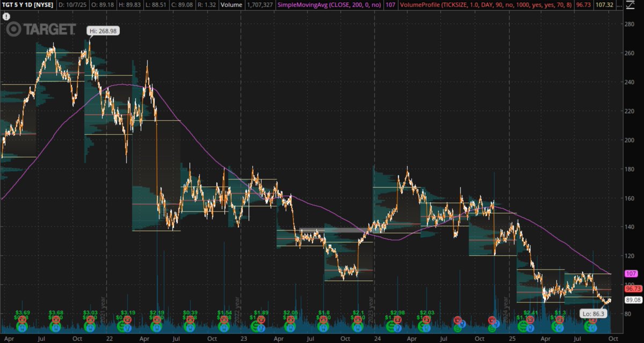Click the 240 label on price axis
This screenshot has height=343, width=644.
(x=629, y=82)
